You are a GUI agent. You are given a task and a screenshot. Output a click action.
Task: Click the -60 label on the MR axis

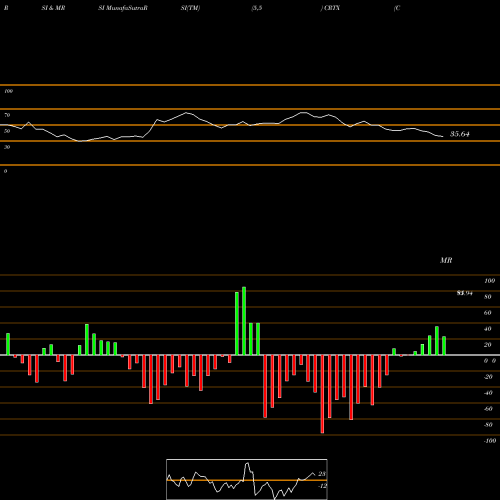click(488, 409)
